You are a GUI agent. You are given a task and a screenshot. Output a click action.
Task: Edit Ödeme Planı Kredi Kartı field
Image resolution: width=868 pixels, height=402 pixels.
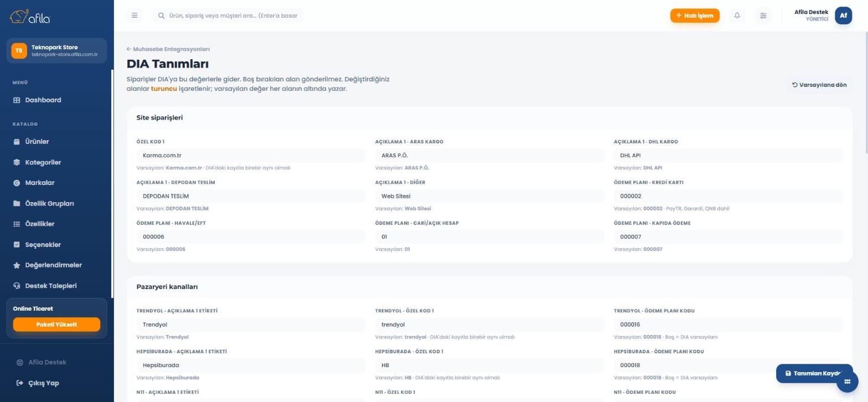[728, 196]
